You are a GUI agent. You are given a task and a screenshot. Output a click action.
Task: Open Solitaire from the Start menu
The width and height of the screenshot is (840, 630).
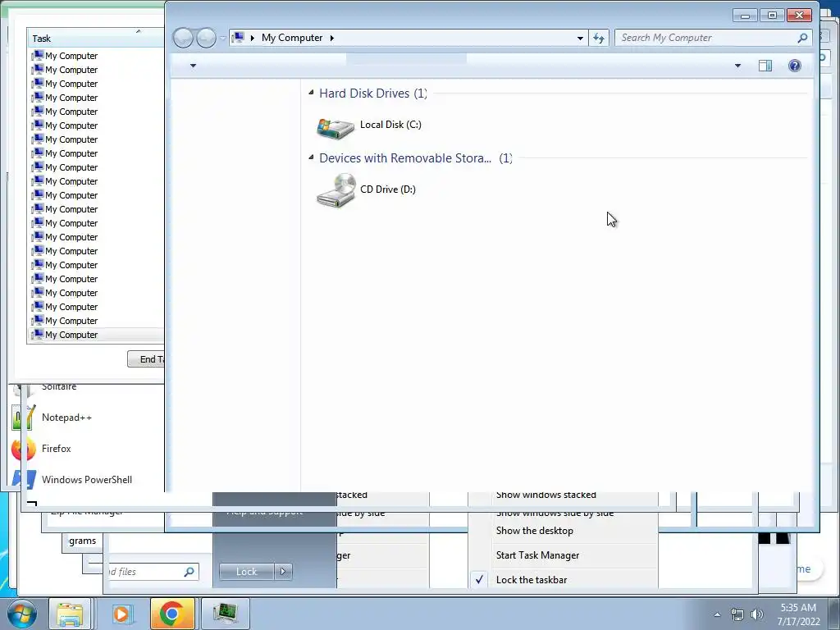(59, 387)
